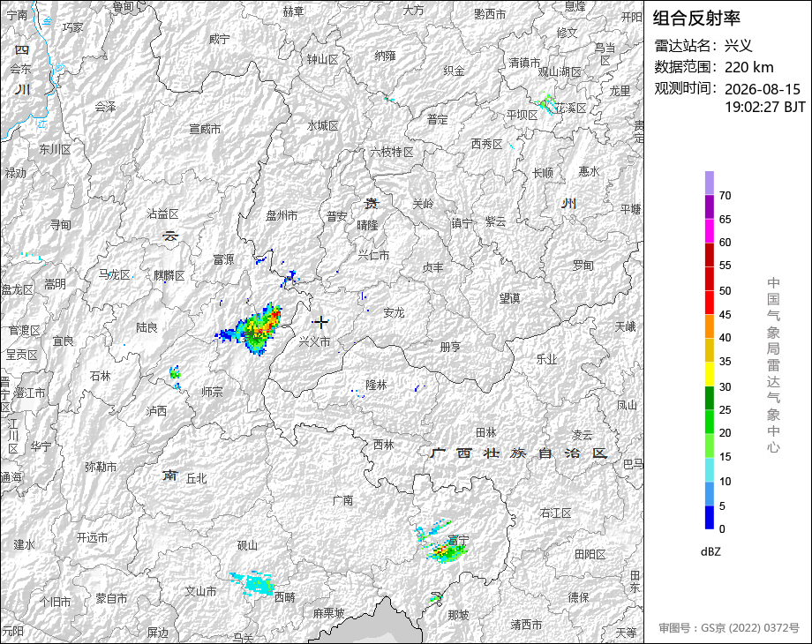Click the small echo near 花溪区
Screen dimensions: 812x644
pyautogui.click(x=547, y=103)
